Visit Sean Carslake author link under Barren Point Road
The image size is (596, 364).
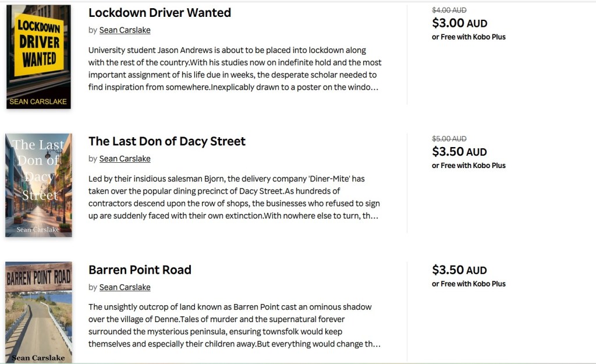(125, 287)
